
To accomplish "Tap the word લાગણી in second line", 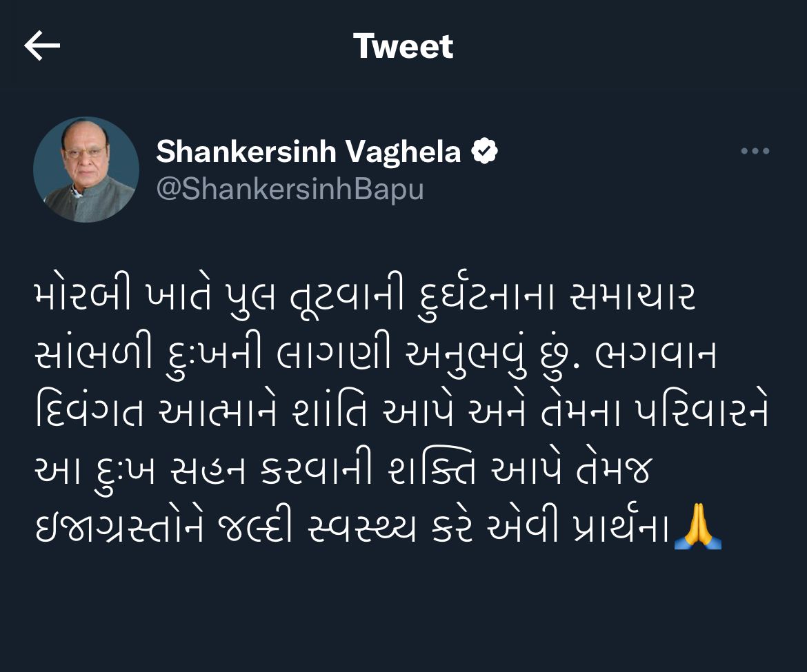I will point(334,355).
